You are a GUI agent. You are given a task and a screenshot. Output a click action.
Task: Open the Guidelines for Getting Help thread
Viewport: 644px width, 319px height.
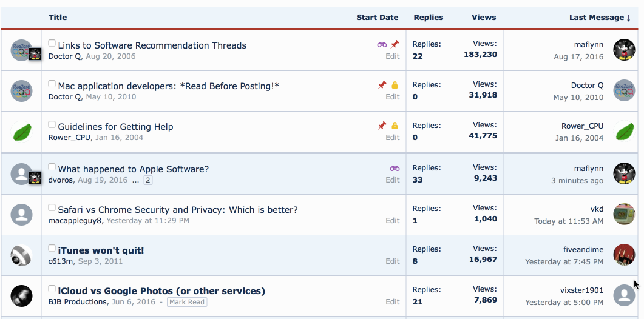click(x=115, y=127)
